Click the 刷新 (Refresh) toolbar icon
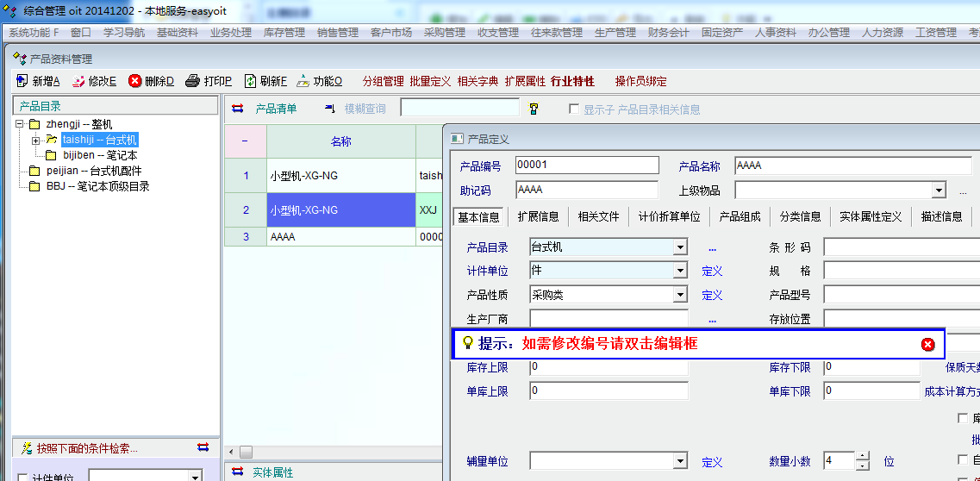This screenshot has width=980, height=481. pos(250,81)
